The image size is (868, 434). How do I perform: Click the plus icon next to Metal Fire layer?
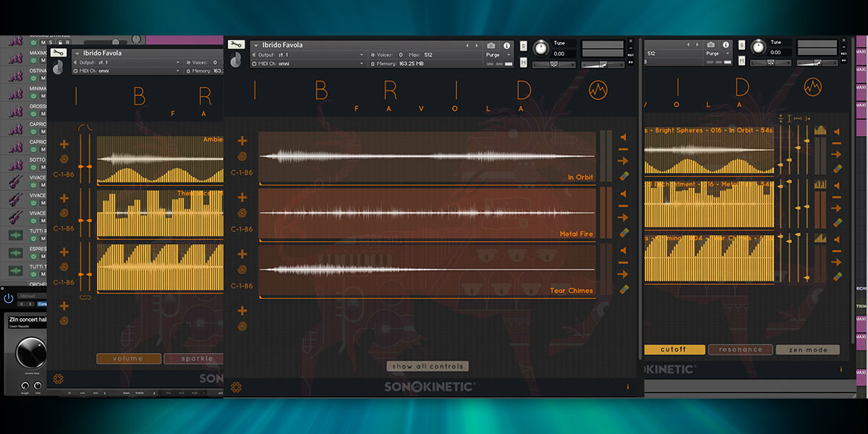click(242, 197)
